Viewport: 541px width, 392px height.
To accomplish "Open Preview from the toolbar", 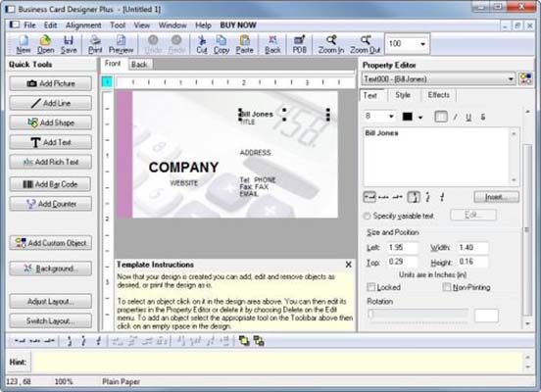I will pos(121,44).
